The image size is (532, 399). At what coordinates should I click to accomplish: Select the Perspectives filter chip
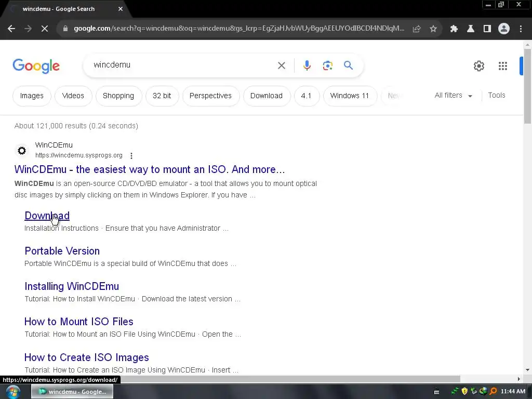(211, 96)
